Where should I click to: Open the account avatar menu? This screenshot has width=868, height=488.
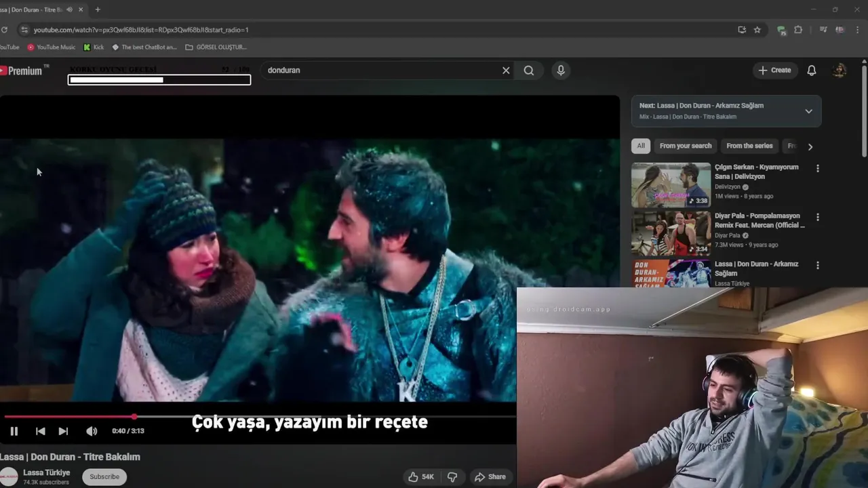(x=840, y=70)
